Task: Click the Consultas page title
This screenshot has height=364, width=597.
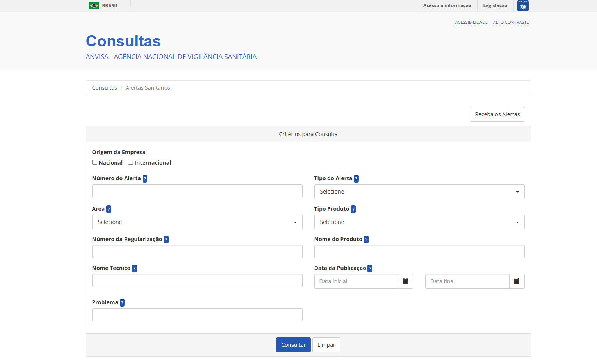Action: point(123,41)
